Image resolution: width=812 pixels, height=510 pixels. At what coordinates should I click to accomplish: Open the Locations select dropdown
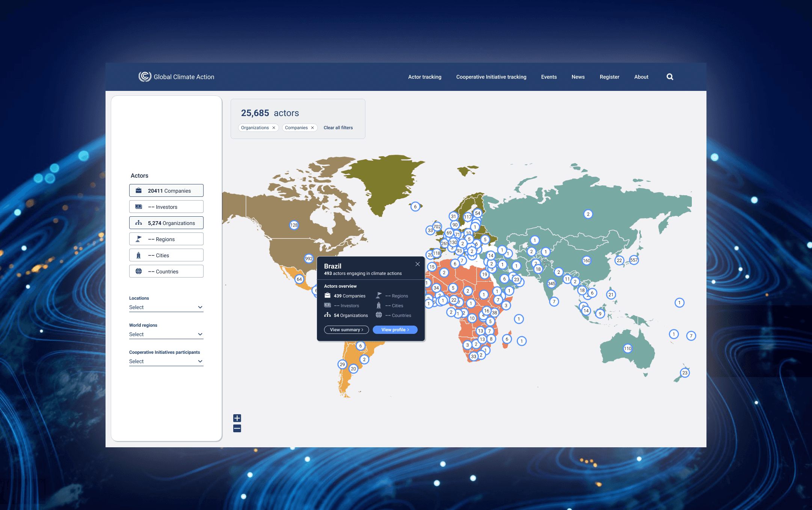click(166, 307)
